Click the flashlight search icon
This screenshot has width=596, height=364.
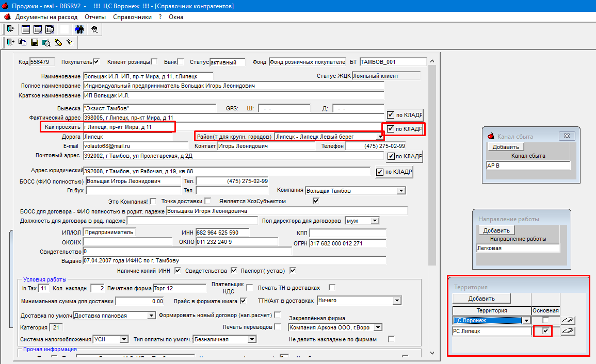[x=70, y=42]
